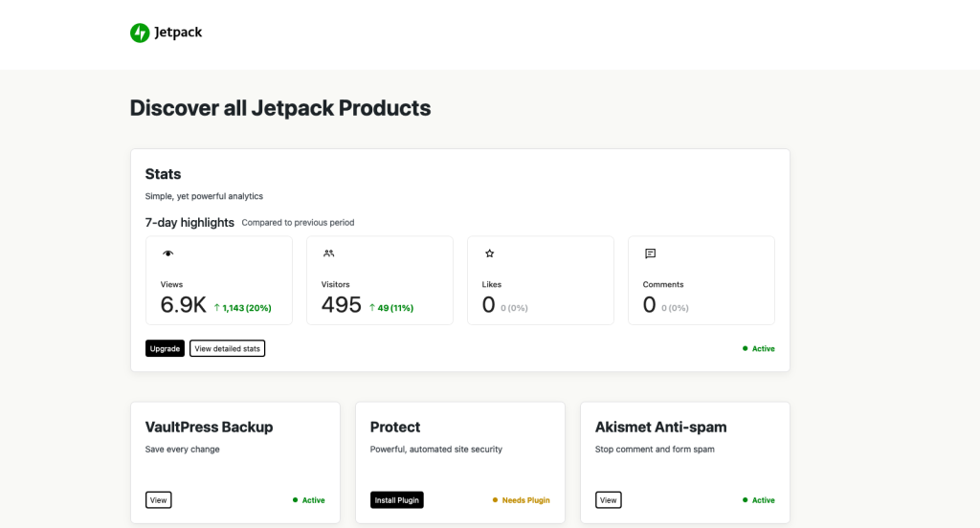Screen dimensions: 980x528
Task: Click the Jetpack wordmark text
Action: 179,33
